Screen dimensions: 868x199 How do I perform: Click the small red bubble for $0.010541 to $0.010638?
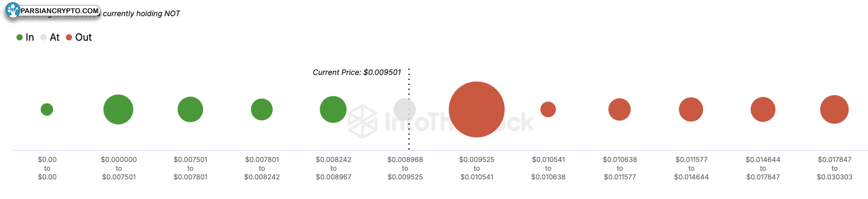(548, 109)
